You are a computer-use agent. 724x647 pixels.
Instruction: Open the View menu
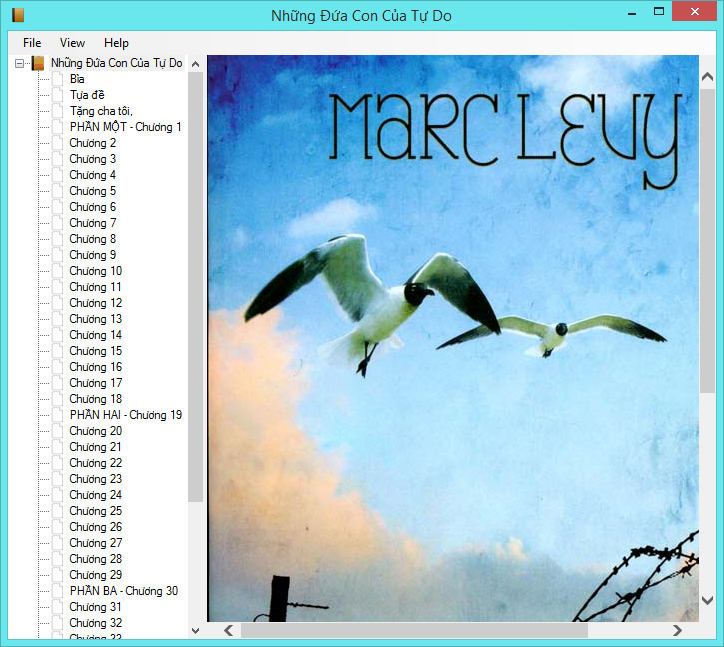pyautogui.click(x=72, y=43)
